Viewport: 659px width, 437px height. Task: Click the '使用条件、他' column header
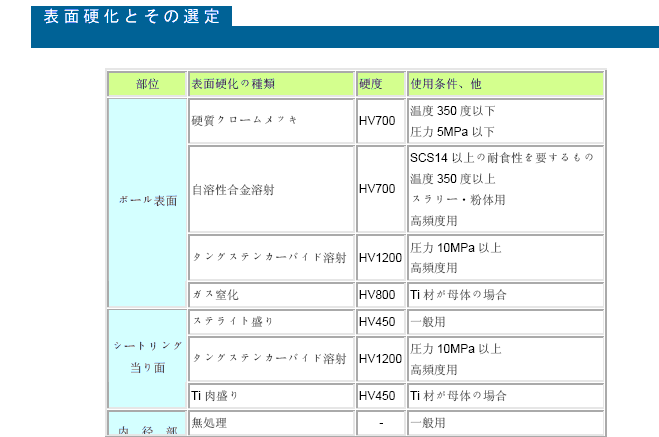click(506, 84)
